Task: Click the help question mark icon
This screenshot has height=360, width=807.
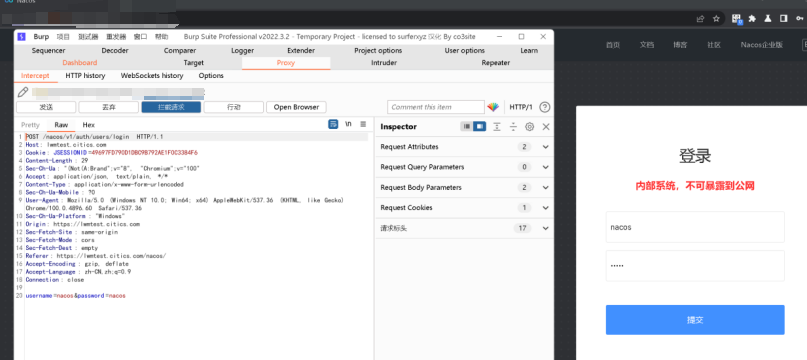Action: coord(545,107)
